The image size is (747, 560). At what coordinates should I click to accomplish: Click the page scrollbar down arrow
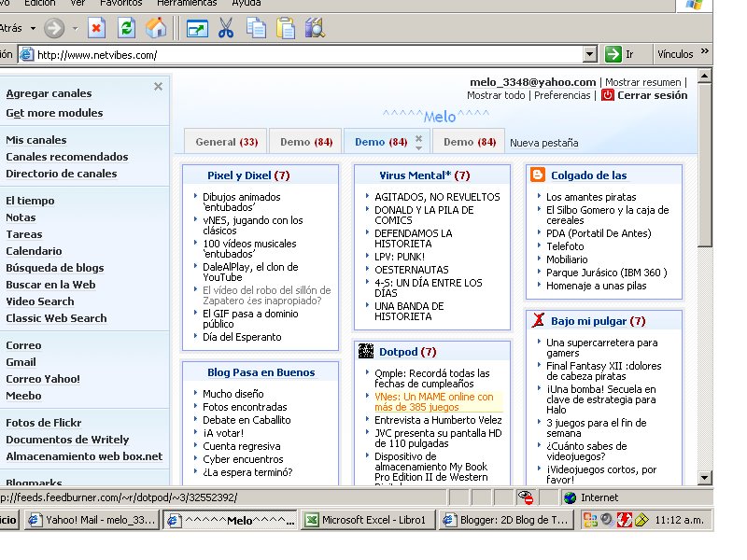pos(705,477)
